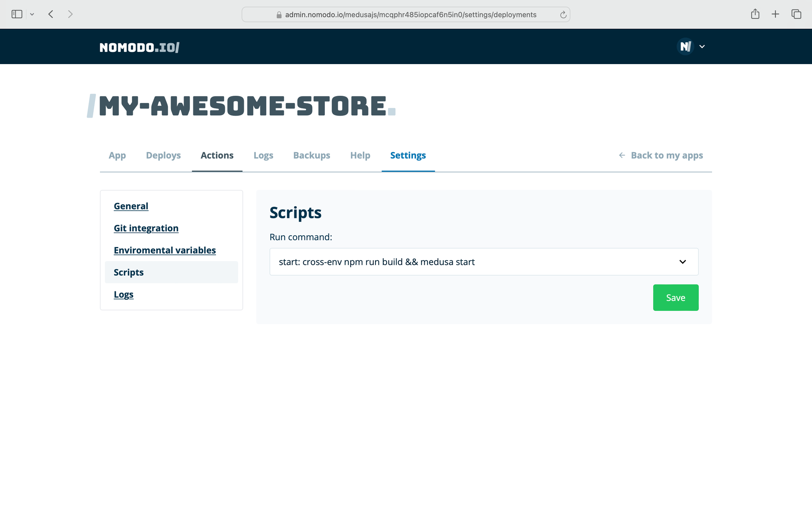
Task: Open the sidebar options chevron in the browser
Action: [x=32, y=14]
